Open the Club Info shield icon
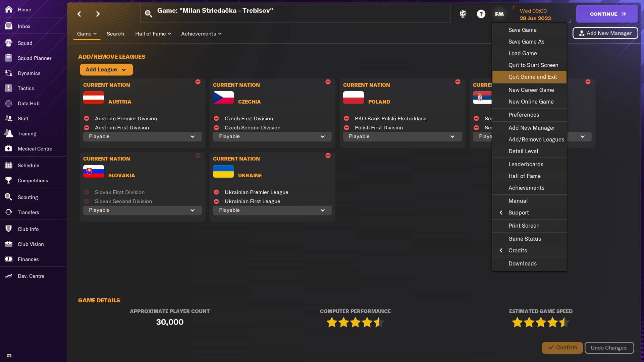 pos(9,229)
